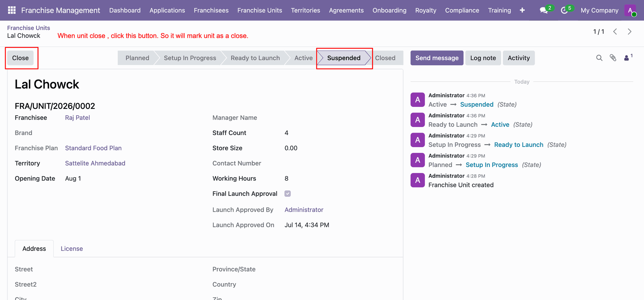644x300 pixels.
Task: Click the Close unit button
Action: click(x=20, y=58)
